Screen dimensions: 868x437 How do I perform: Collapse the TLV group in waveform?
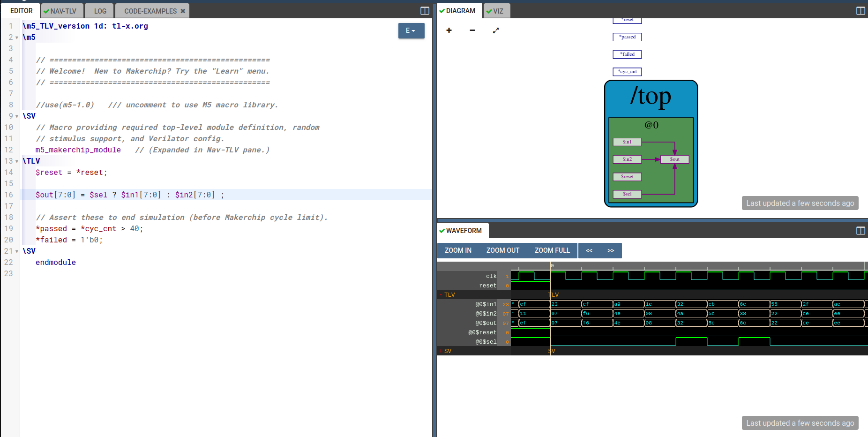441,295
